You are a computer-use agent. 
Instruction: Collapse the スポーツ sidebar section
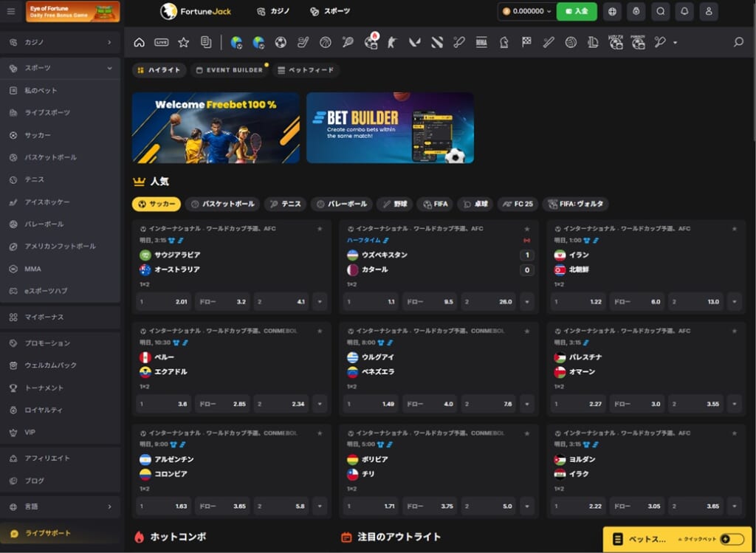(x=61, y=69)
